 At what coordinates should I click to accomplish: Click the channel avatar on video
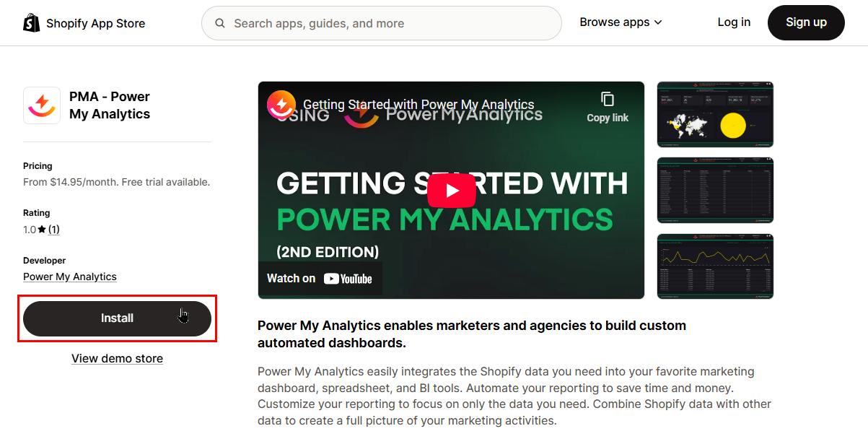[x=281, y=105]
